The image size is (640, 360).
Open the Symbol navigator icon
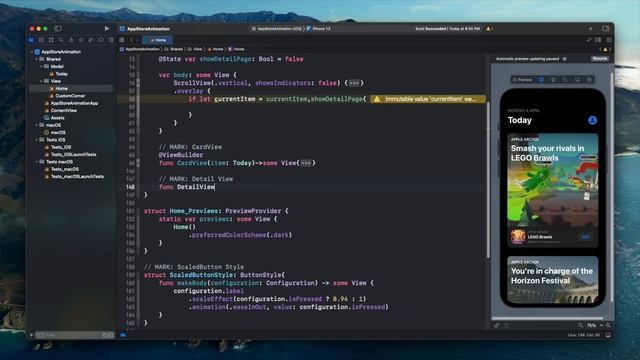pos(51,40)
